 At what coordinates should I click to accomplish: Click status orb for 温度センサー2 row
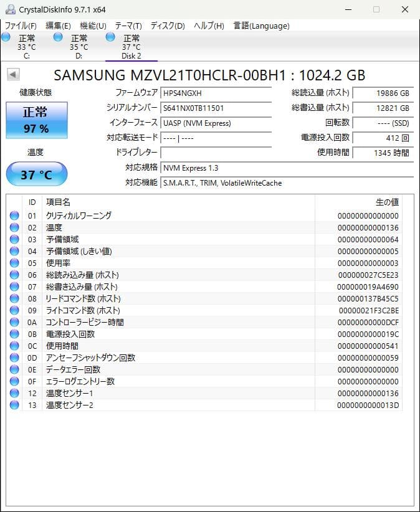(14, 405)
